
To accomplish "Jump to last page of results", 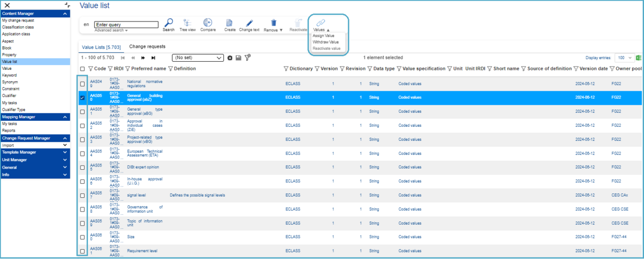I will [153, 57].
